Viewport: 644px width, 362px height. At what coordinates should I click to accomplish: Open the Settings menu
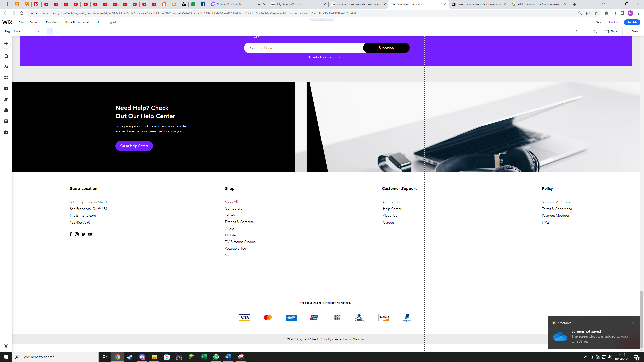35,22
